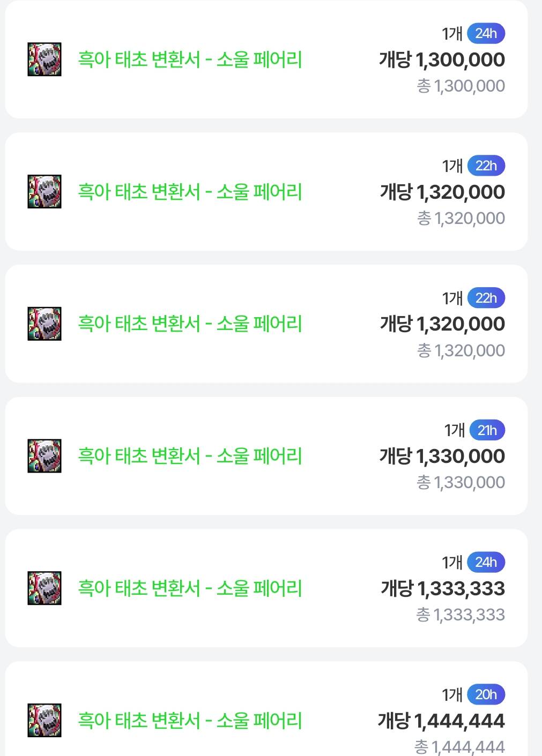Viewport: 542px width, 756px height.
Task: Select the 총 1,333,333 total price
Action: pos(461,615)
